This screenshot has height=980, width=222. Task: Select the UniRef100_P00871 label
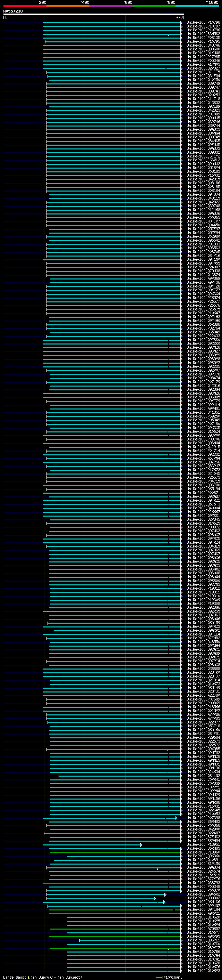pyautogui.click(x=203, y=493)
